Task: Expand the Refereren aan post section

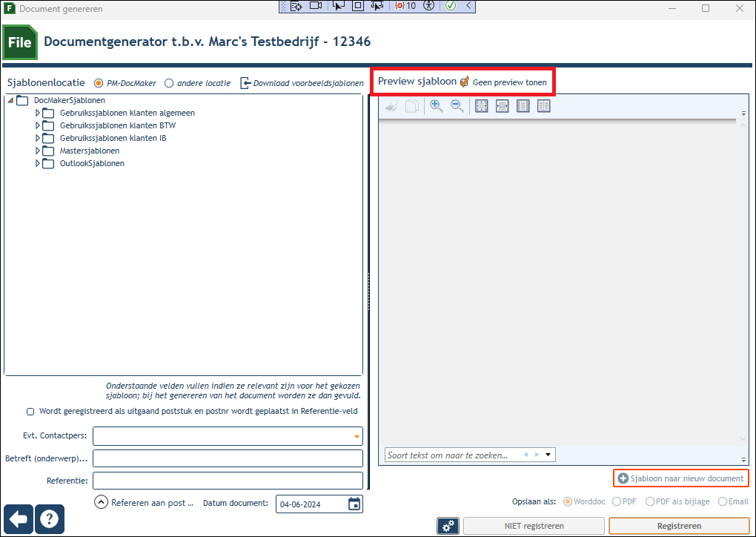Action: (101, 502)
